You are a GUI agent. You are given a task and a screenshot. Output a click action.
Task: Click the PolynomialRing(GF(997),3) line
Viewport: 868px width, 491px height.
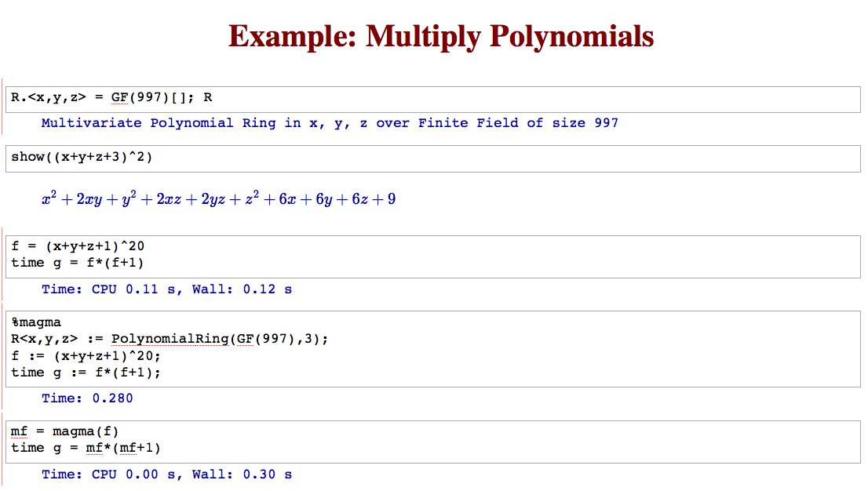click(170, 339)
